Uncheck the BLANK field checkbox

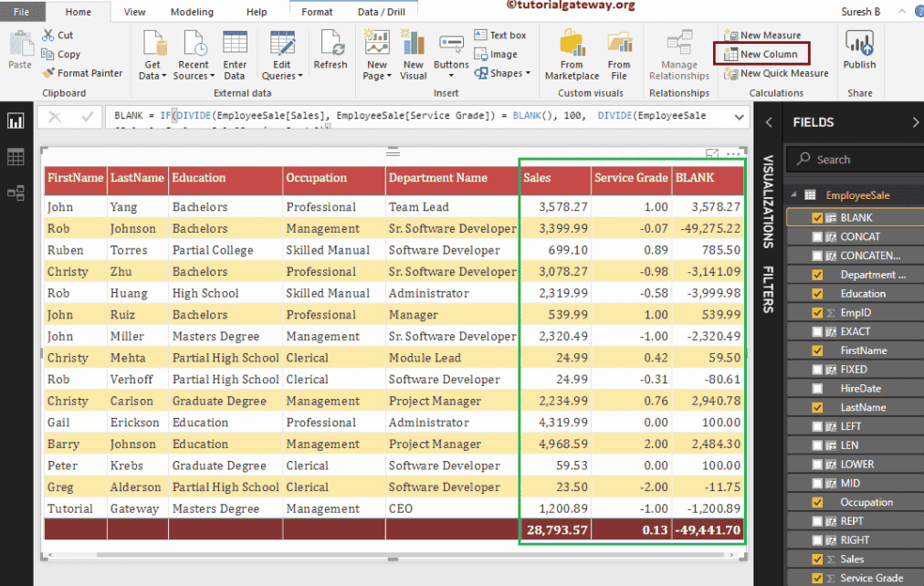click(x=818, y=218)
